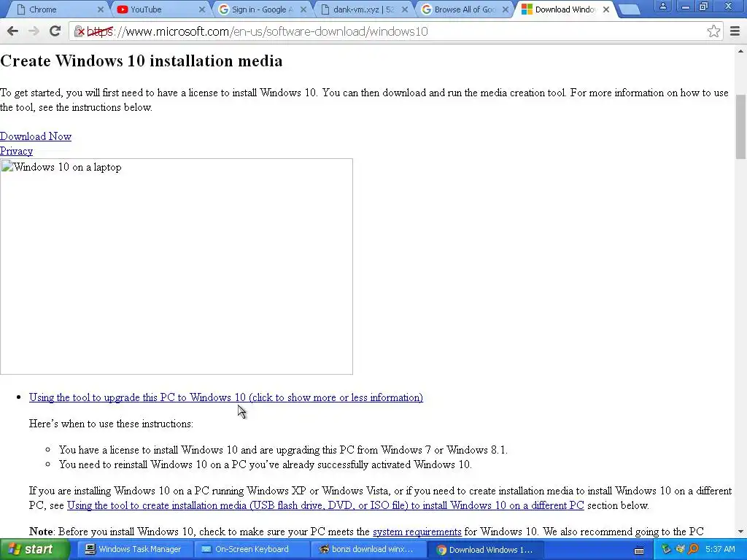The height and width of the screenshot is (560, 747).
Task: Open the Privacy link
Action: 16,151
